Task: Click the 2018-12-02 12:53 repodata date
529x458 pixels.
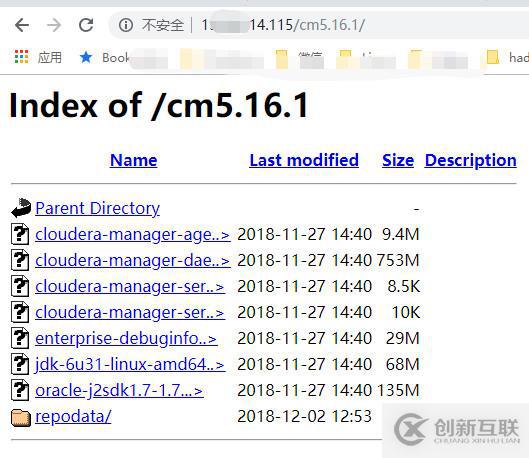Action: point(304,417)
